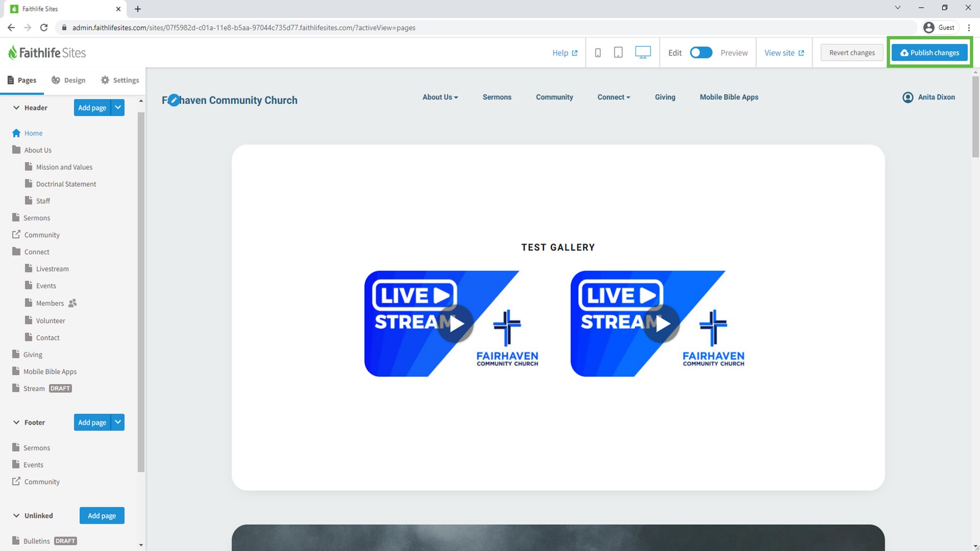This screenshot has width=980, height=551.
Task: Collapse the Footer section
Action: [x=16, y=422]
